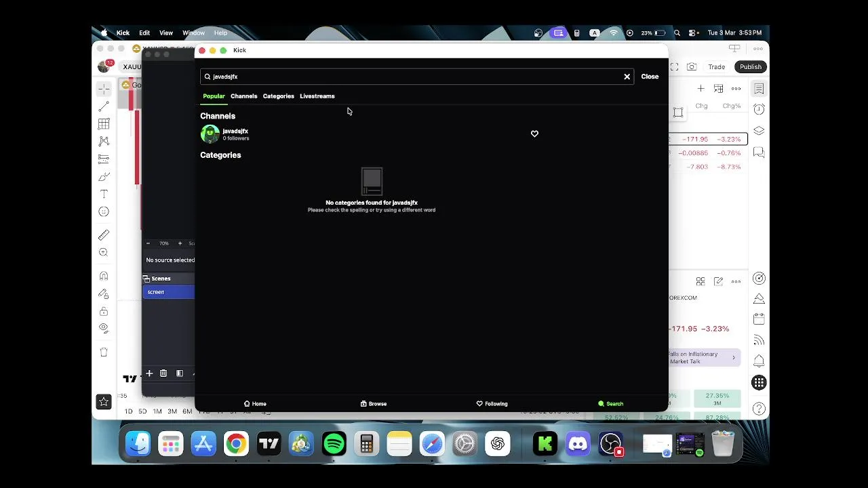Image resolution: width=868 pixels, height=488 pixels.
Task: Open TradingView favorites star toolbar
Action: 104,402
